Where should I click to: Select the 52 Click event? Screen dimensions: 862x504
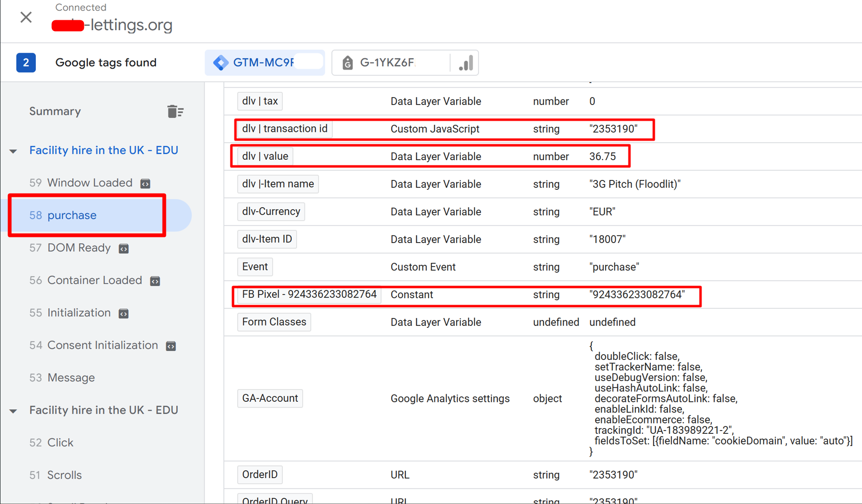(x=60, y=443)
